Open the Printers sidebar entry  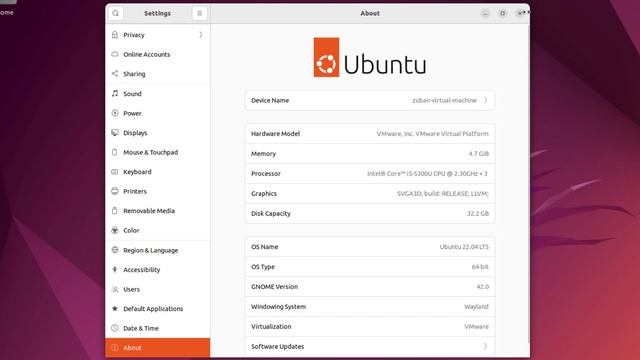pos(158,191)
